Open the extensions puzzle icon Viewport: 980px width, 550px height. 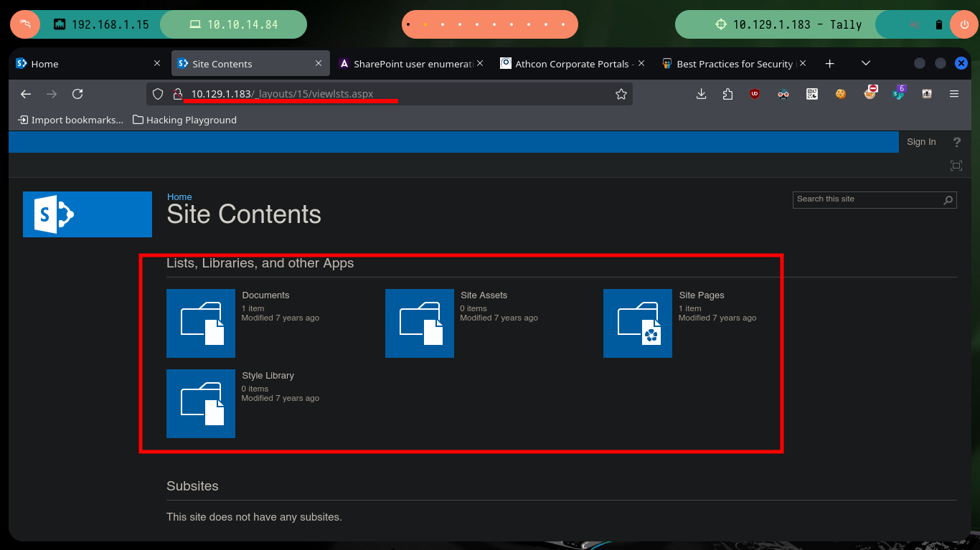coord(727,94)
